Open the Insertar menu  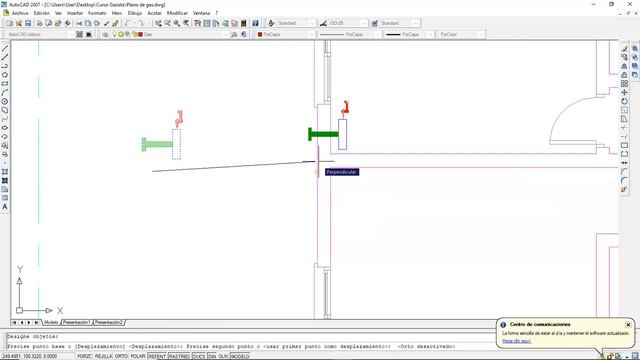75,13
